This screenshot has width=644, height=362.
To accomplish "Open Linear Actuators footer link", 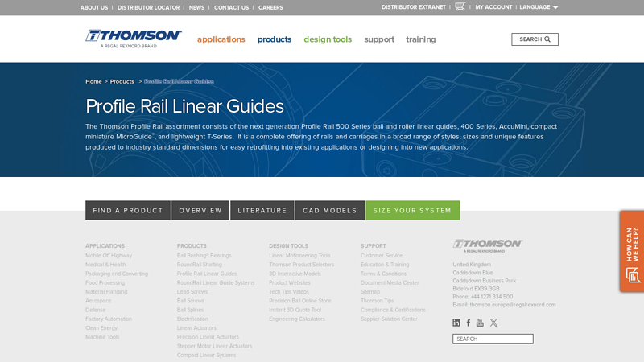I will [x=196, y=328].
